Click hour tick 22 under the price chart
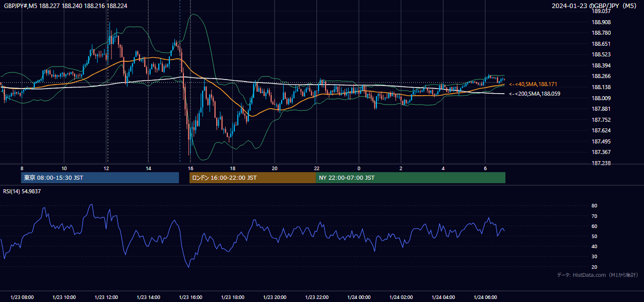Image resolution: width=644 pixels, height=302 pixels. [x=317, y=168]
